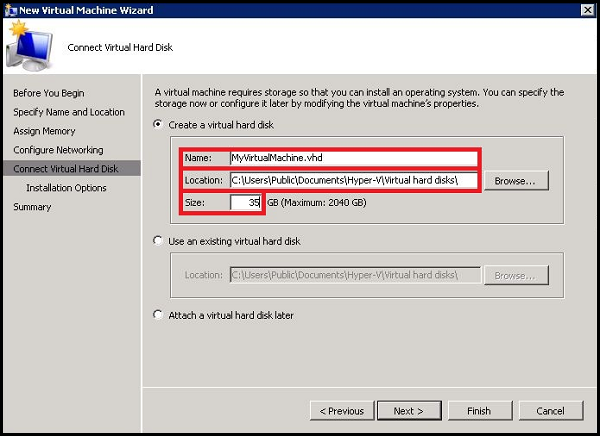Click the Size field showing 35
This screenshot has width=600, height=436.
coord(246,202)
